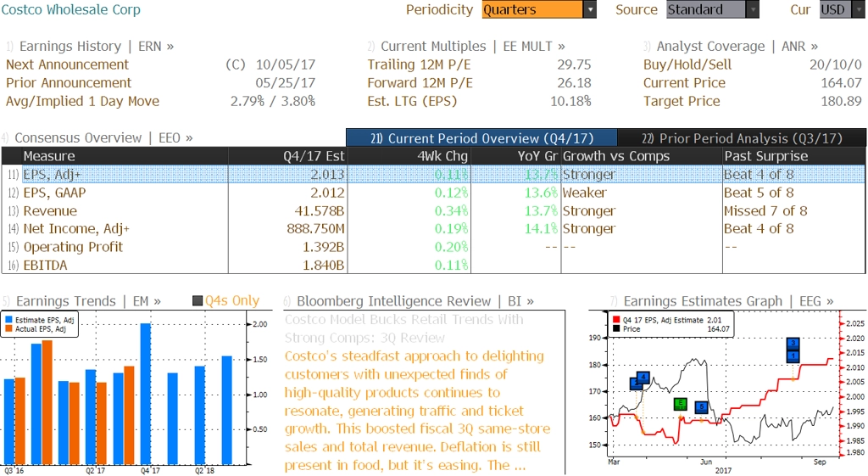Click the 4Wk Chg column header

[x=409, y=156]
